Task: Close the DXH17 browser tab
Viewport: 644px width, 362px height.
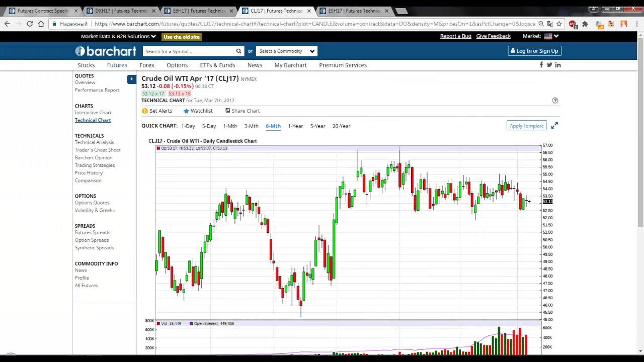Action: [154, 11]
